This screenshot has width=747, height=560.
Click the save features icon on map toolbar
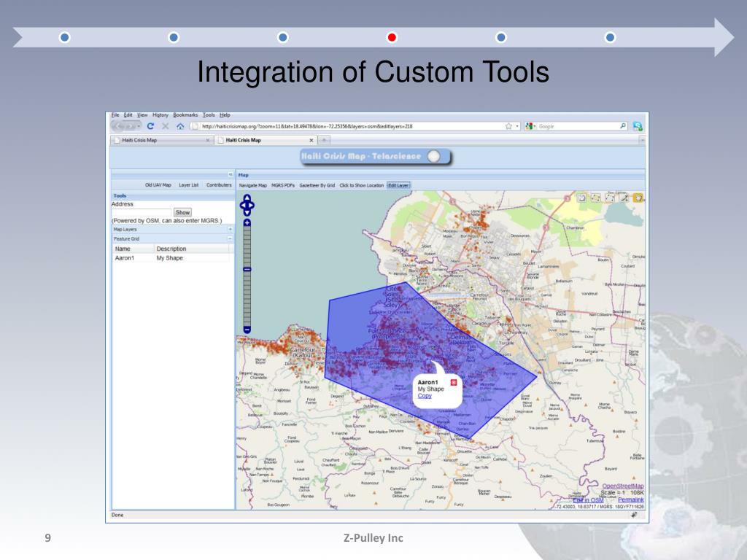click(x=581, y=197)
